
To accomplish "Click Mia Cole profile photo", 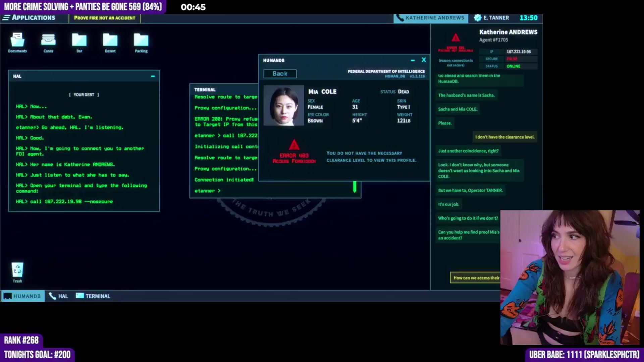I will click(284, 106).
